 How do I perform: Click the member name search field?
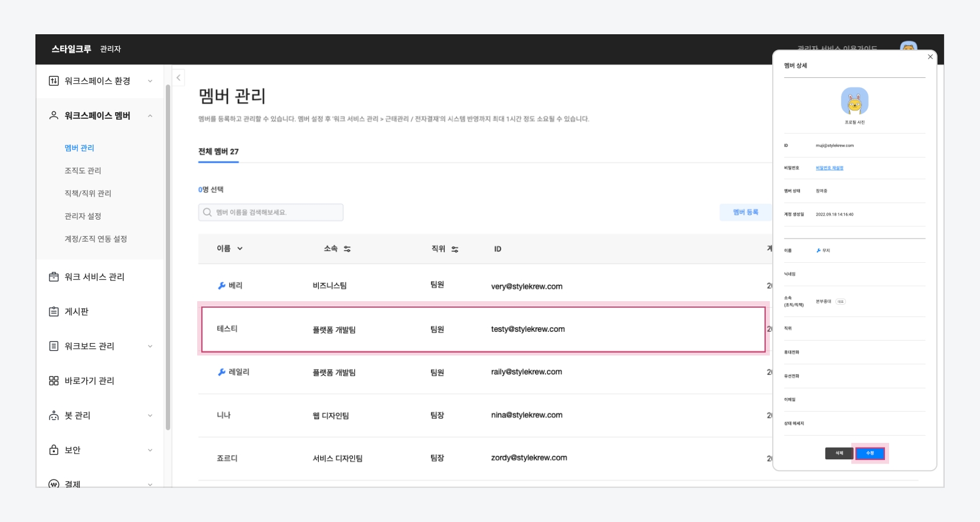(x=271, y=213)
